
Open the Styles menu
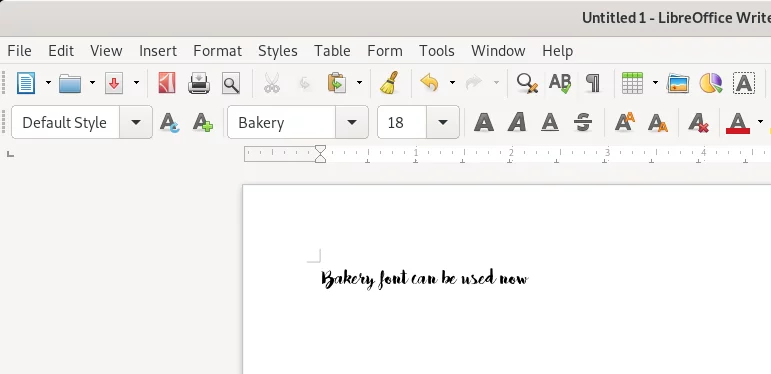278,51
